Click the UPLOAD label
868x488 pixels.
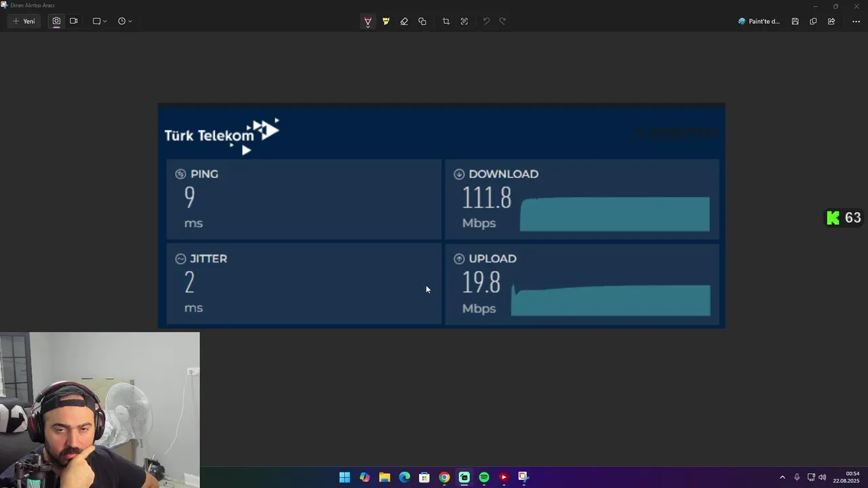[x=492, y=259]
